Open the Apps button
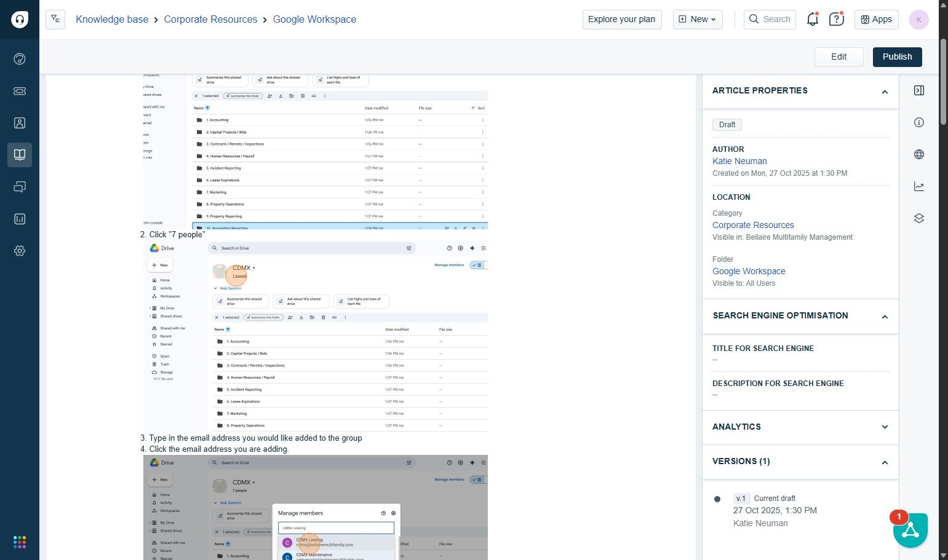Viewport: 948px width, 560px height. (x=876, y=19)
